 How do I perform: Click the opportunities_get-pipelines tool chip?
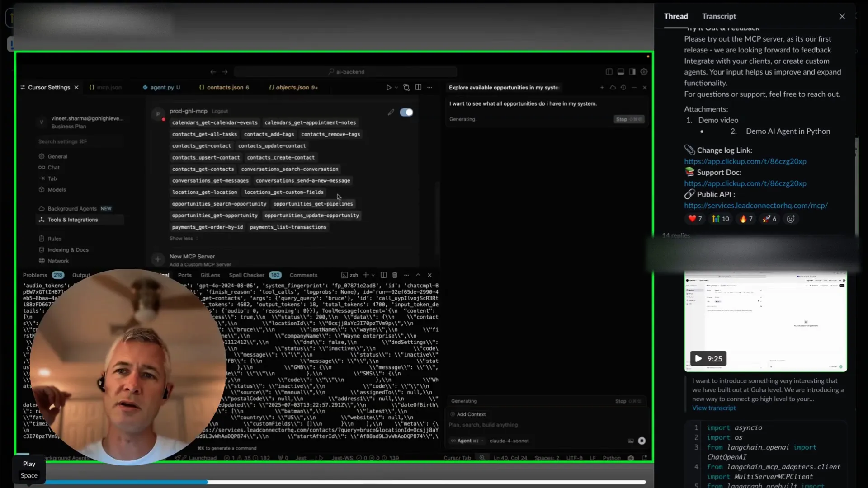(313, 204)
